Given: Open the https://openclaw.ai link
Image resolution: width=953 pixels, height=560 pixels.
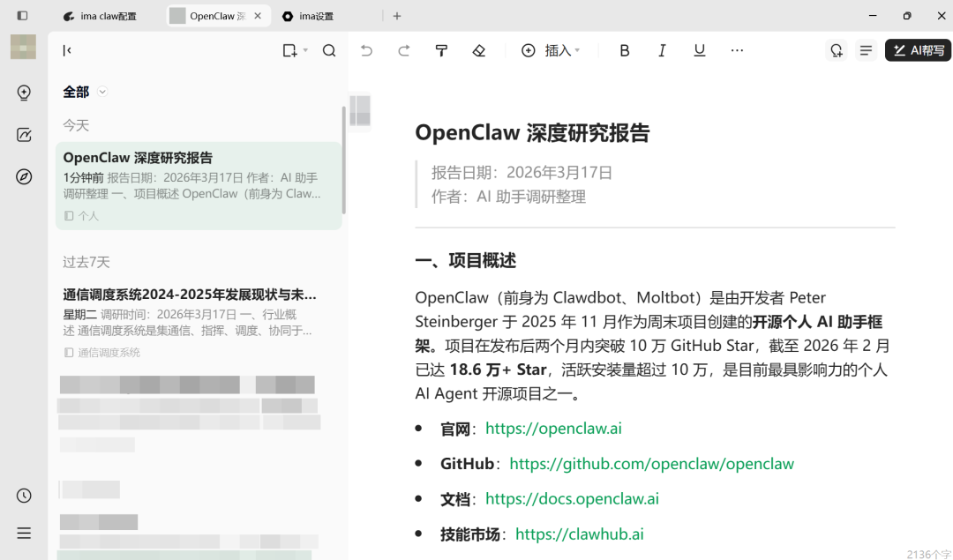Looking at the screenshot, I should [x=553, y=429].
